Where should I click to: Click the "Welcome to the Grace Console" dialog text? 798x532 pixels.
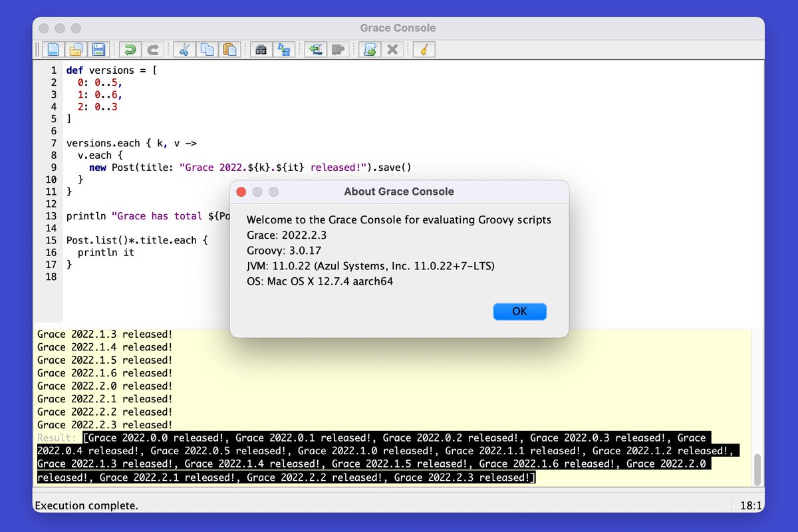399,220
